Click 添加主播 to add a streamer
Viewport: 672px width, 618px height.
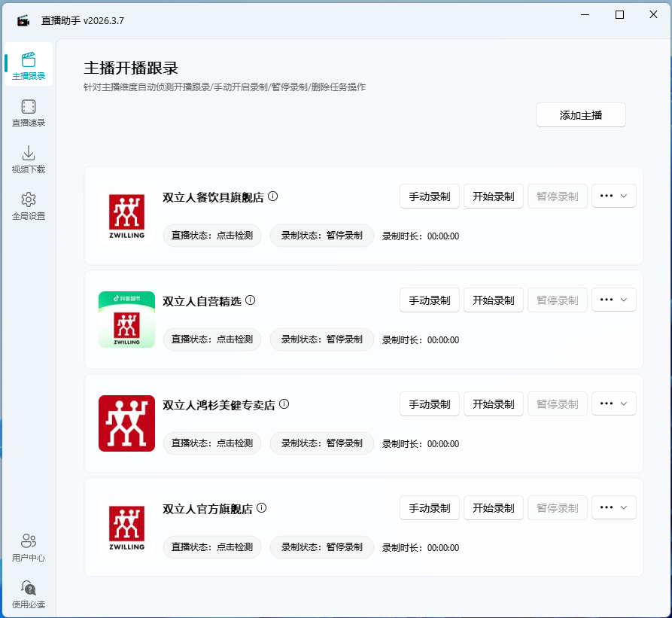tap(580, 114)
